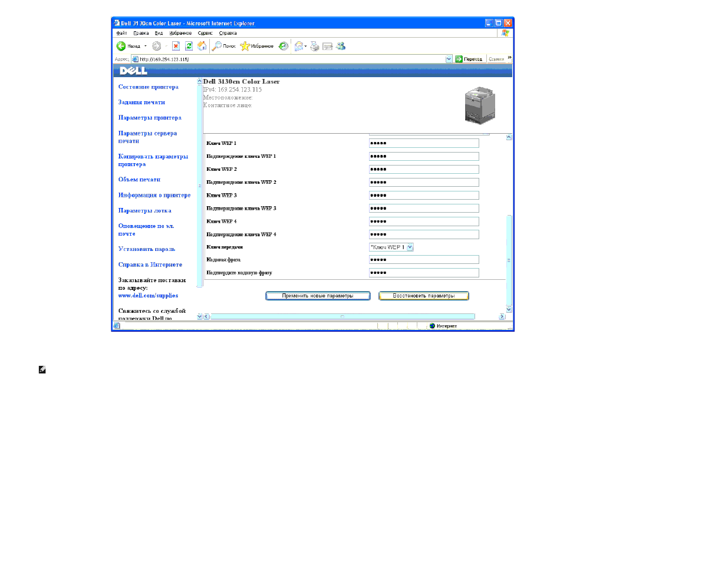Click the Dell logo in page header

coord(133,71)
